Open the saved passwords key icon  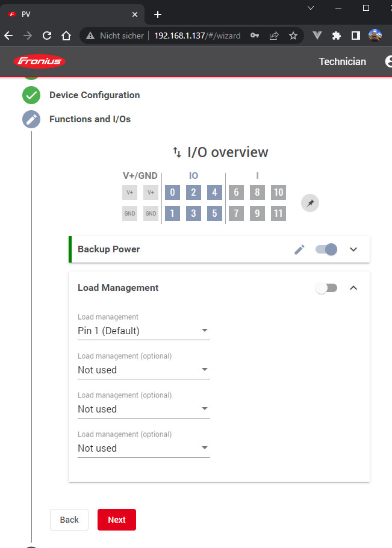pos(255,36)
